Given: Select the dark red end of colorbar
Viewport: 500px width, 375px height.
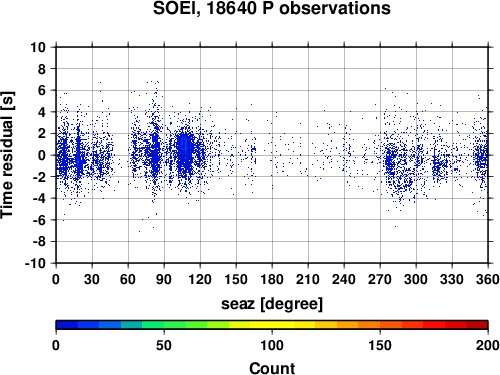Looking at the screenshot, I should [x=477, y=325].
